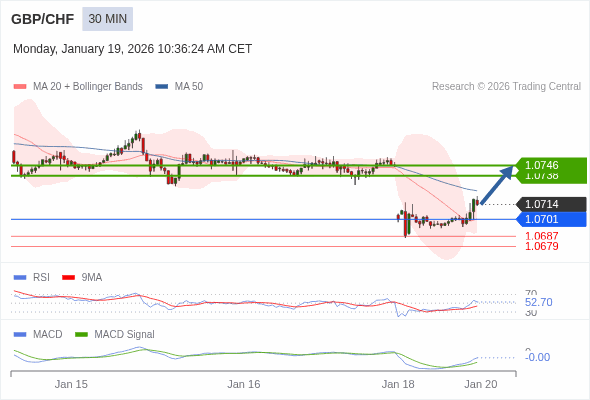590x400 pixels.
Task: Click the 9MA legend label
Action: click(x=92, y=278)
